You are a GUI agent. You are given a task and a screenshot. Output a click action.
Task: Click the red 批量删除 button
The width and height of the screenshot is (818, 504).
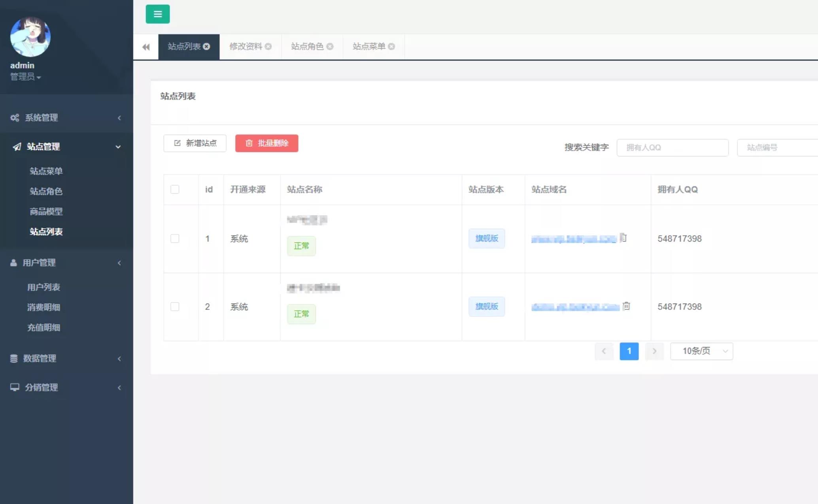pyautogui.click(x=266, y=143)
